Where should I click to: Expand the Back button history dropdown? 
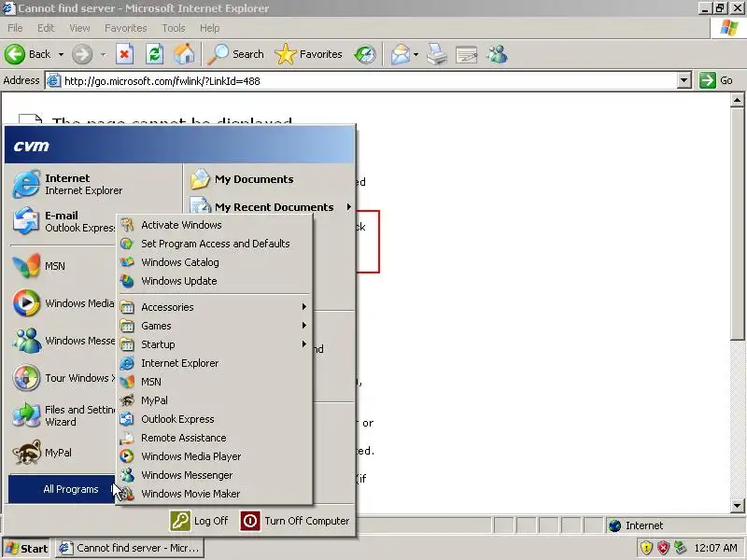pyautogui.click(x=61, y=55)
